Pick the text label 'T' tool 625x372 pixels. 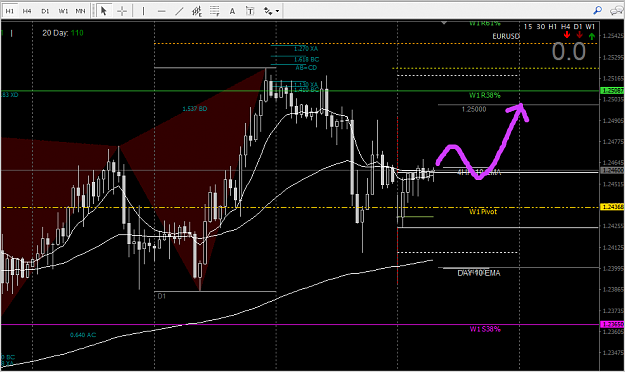click(250, 11)
